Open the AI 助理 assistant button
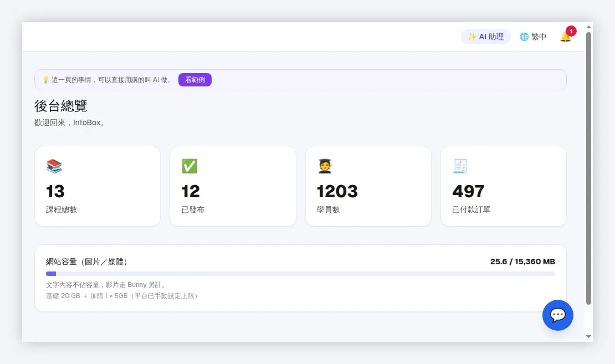The image size is (615, 364). coord(485,37)
